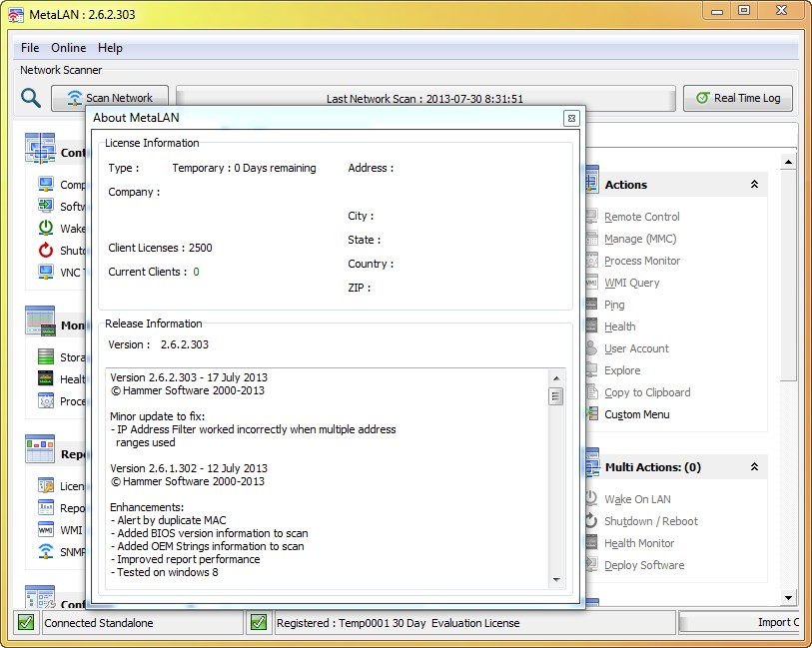Image resolution: width=812 pixels, height=648 pixels.
Task: Open Process Monitor action
Action: [642, 261]
